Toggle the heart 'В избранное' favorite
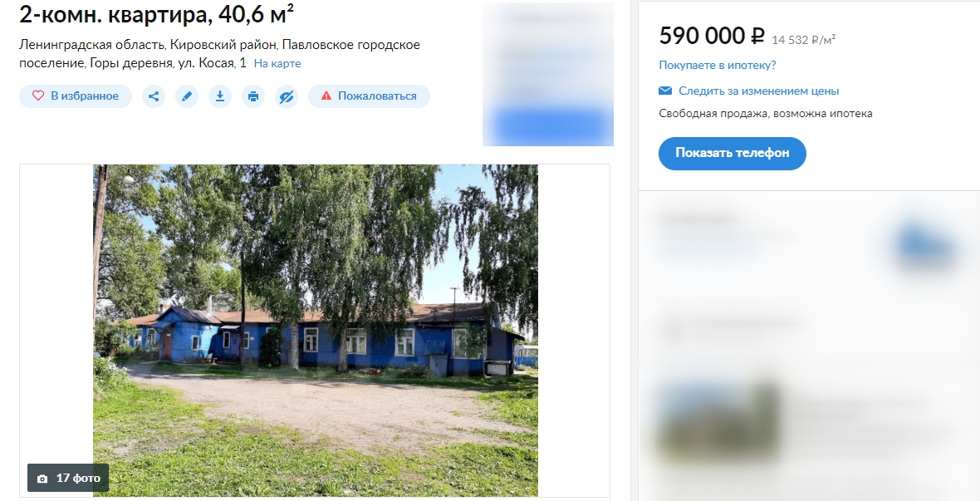The width and height of the screenshot is (980, 501). (x=76, y=96)
